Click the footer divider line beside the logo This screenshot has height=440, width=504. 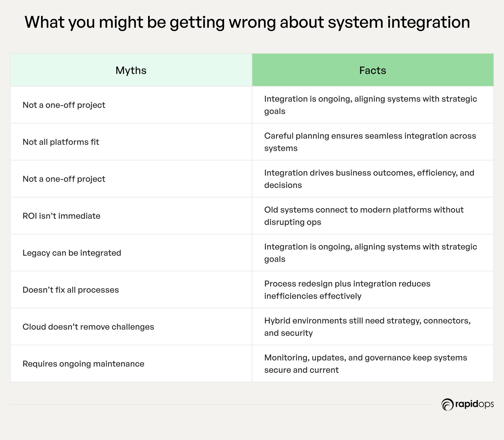point(221,405)
